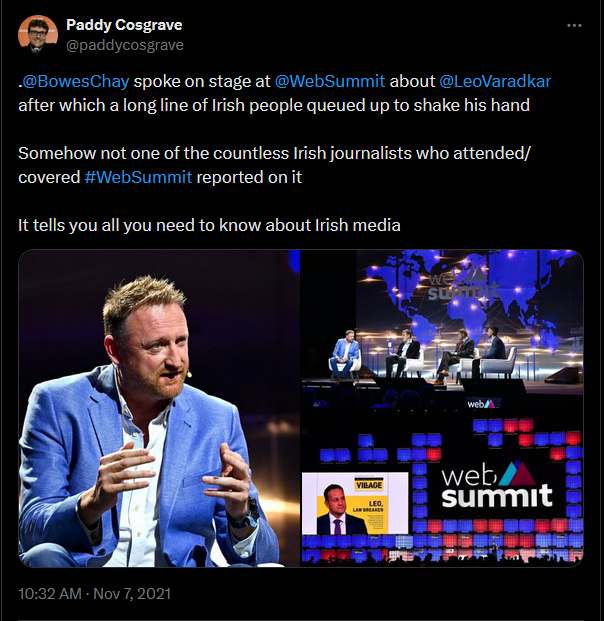
Task: Open the @BowesChay mention
Action: [75, 81]
